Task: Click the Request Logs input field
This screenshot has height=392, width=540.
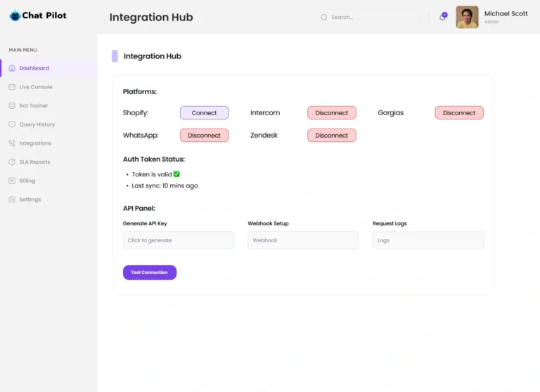Action: 428,240
